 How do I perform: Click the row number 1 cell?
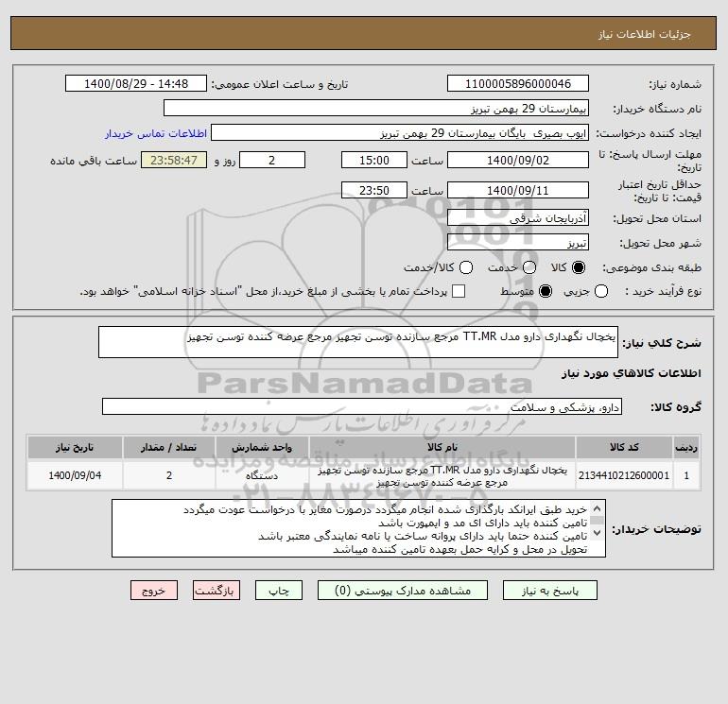[x=686, y=475]
